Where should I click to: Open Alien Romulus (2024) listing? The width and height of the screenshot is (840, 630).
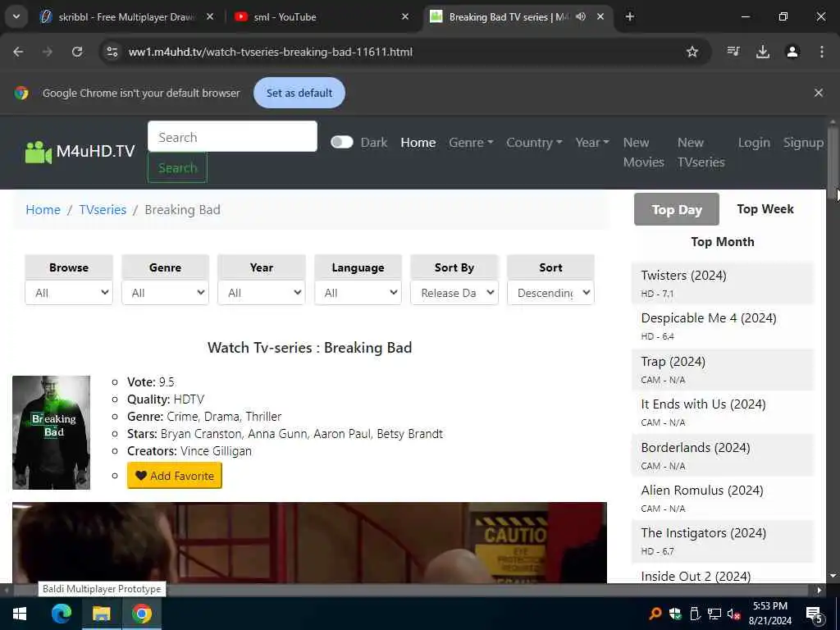(x=702, y=491)
